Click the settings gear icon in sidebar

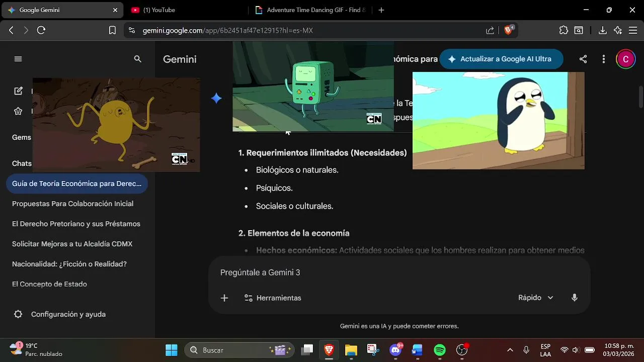[x=18, y=314]
